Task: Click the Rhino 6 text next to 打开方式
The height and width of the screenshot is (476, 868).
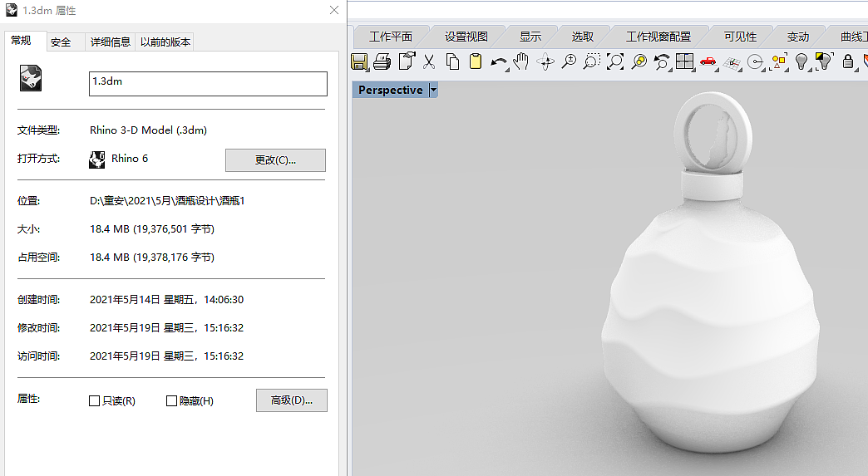Action: coord(130,159)
